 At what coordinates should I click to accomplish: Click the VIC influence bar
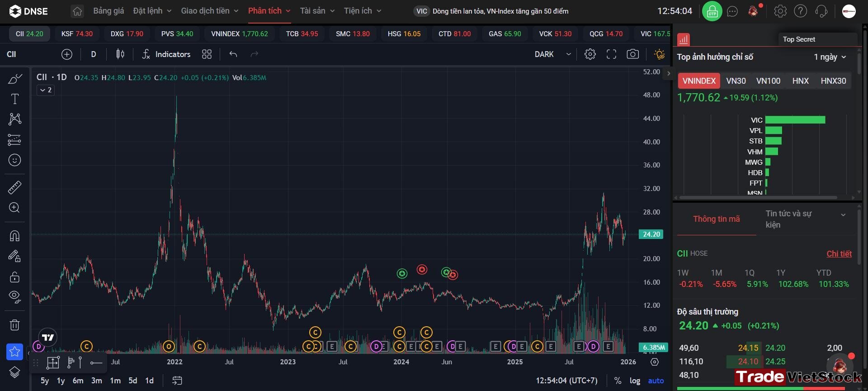795,120
